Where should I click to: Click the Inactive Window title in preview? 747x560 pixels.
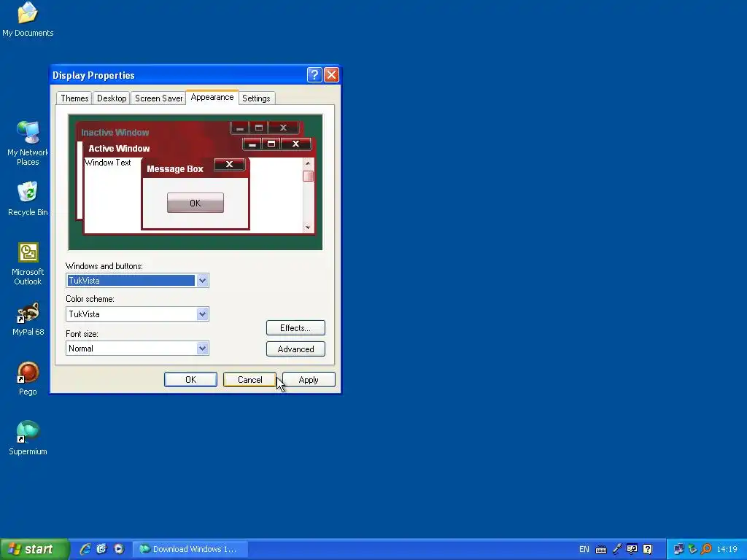click(x=115, y=133)
